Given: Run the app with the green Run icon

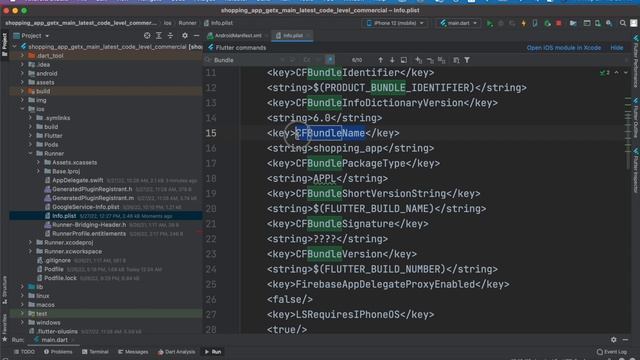Looking at the screenshot, I should (x=489, y=23).
